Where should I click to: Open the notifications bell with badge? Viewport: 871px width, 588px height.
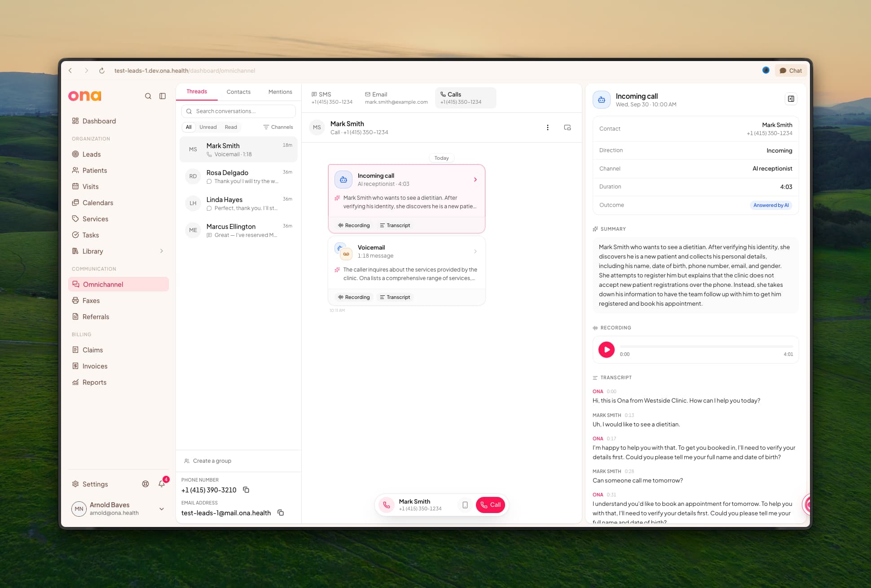[x=162, y=483]
